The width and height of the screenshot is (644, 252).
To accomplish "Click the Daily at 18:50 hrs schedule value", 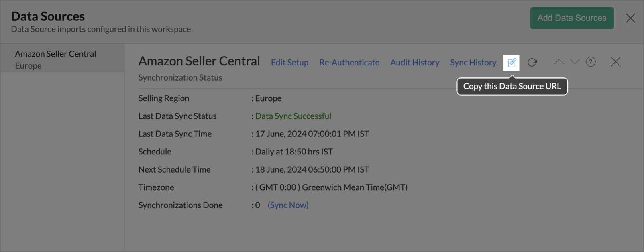I will [294, 152].
